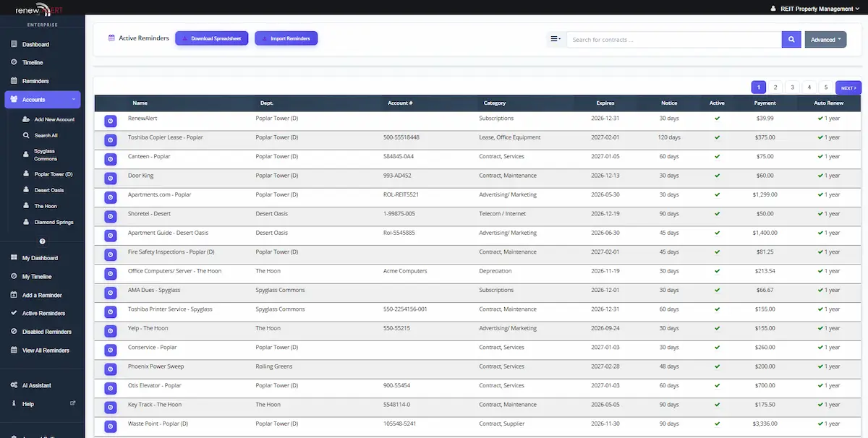Go to page 3 of results

pyautogui.click(x=792, y=87)
